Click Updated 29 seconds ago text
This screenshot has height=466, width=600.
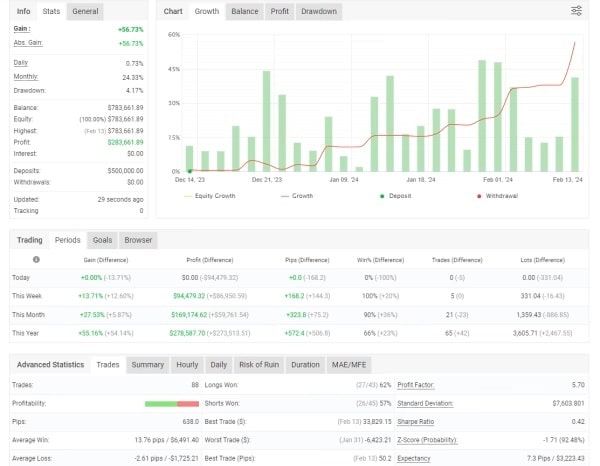(x=120, y=199)
